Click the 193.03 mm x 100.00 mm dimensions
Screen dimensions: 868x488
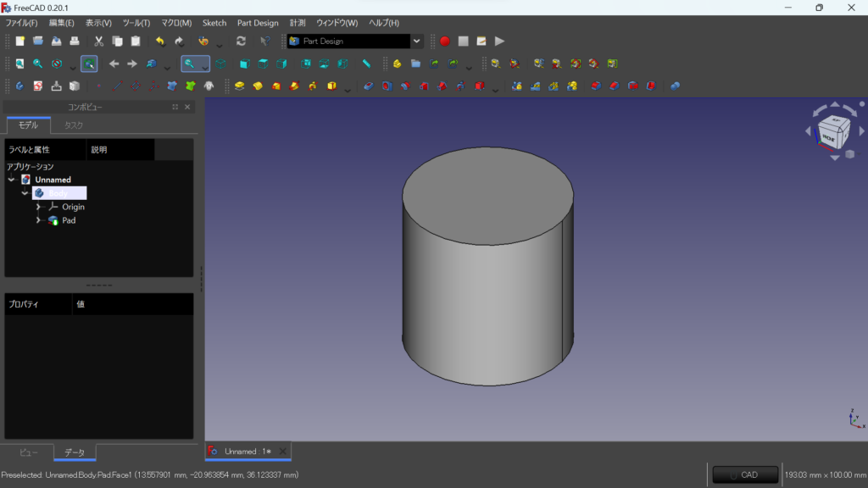pos(826,474)
